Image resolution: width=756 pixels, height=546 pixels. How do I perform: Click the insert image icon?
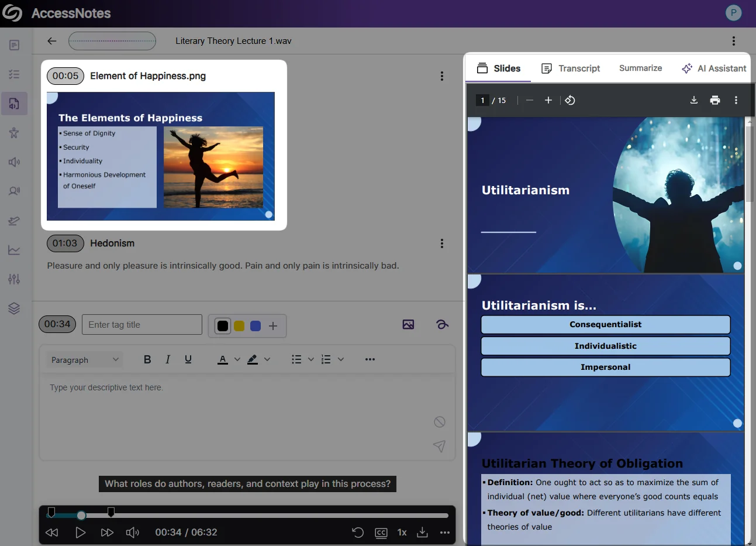point(408,325)
